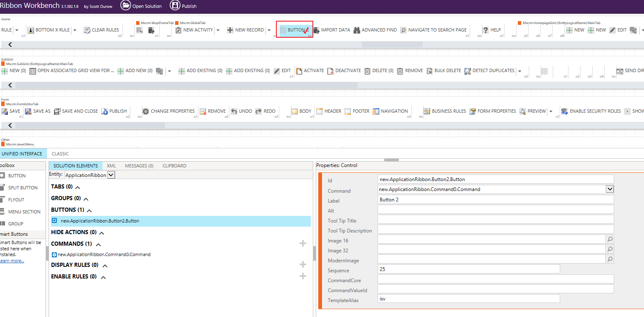Expand New Activity dropdown arrow
Screen dimensions: 644x317
pos(218,30)
